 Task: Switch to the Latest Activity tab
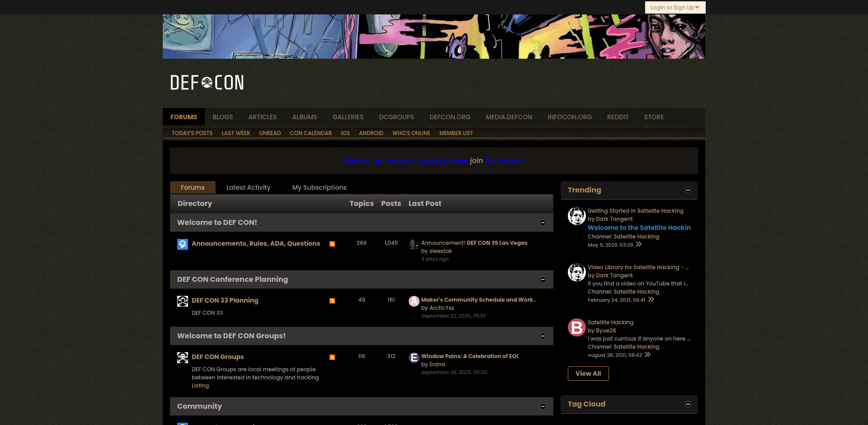click(248, 187)
